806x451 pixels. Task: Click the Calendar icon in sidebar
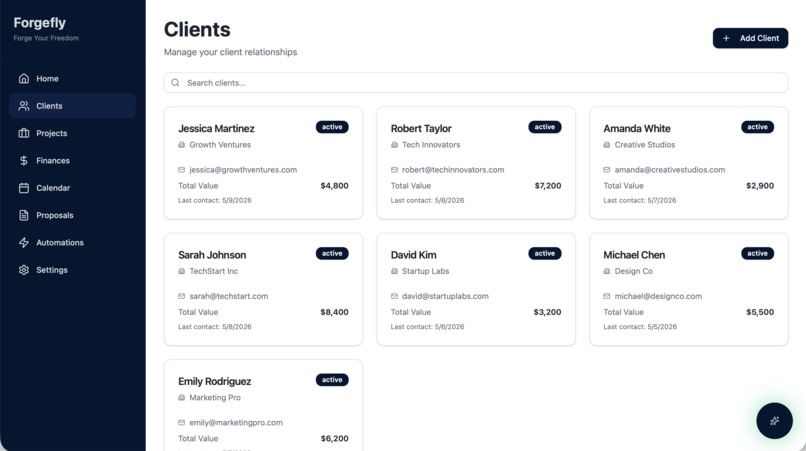coord(24,188)
